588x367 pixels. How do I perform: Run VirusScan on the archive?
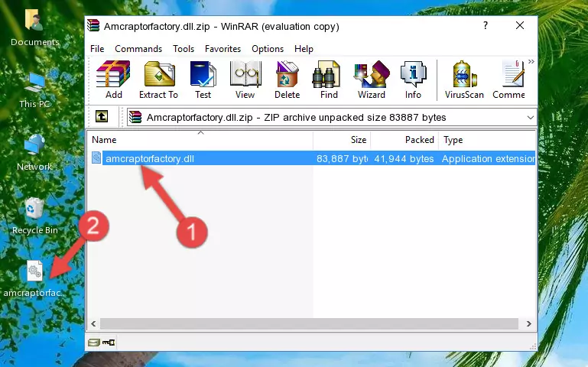(464, 80)
